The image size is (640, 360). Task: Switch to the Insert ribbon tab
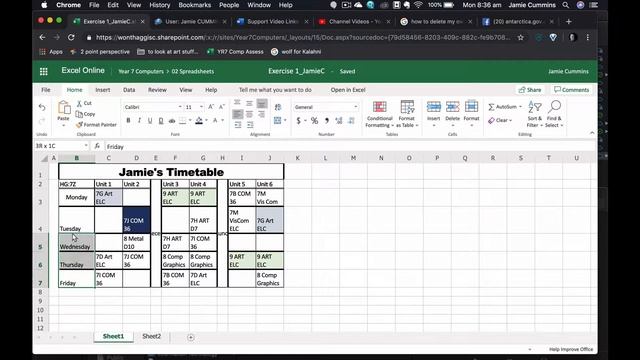(102, 90)
